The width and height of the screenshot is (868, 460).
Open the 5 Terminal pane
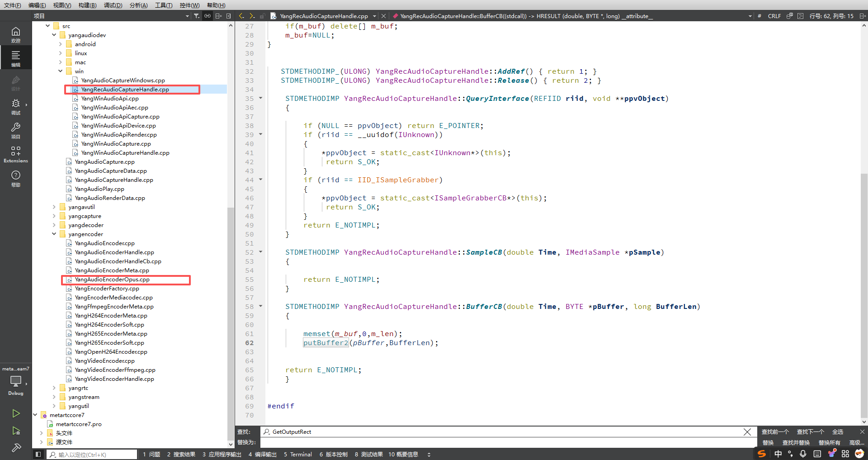click(x=298, y=454)
